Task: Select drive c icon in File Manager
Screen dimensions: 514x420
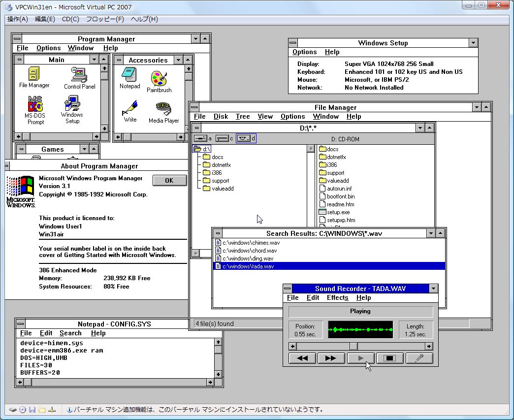Action: pos(224,138)
